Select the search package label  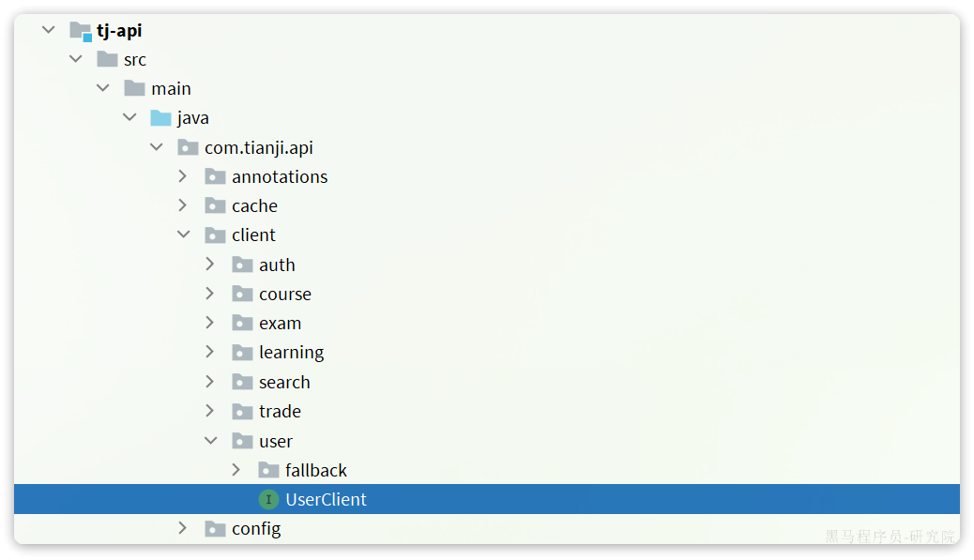[284, 383]
